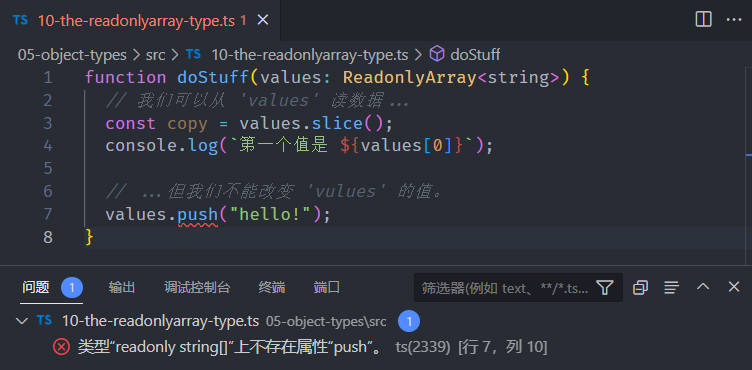
Task: Open the editor more actions menu
Action: coord(734,20)
